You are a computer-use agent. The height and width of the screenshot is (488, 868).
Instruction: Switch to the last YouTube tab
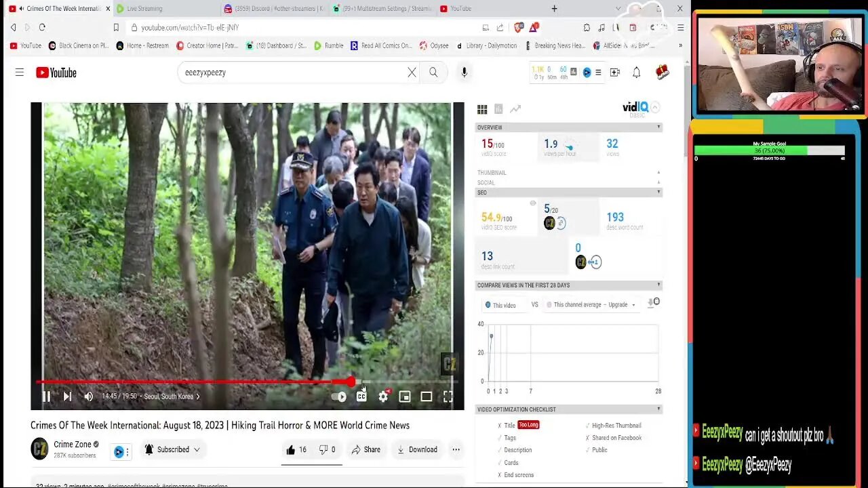(490, 9)
